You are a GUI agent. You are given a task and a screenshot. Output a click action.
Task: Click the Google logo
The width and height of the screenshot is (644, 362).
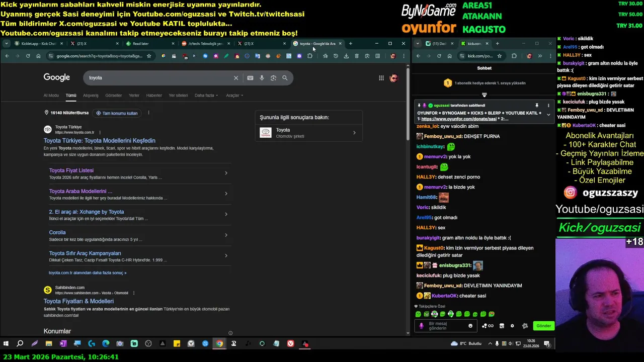tap(57, 77)
